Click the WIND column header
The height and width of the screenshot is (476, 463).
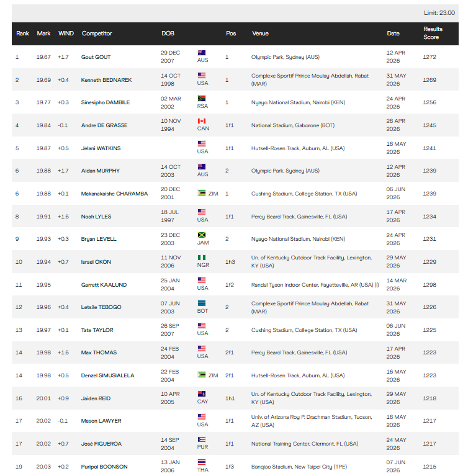pos(66,34)
